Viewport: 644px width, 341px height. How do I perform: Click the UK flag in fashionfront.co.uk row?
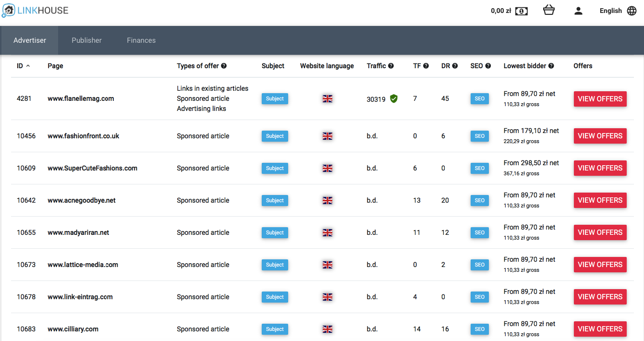point(328,136)
